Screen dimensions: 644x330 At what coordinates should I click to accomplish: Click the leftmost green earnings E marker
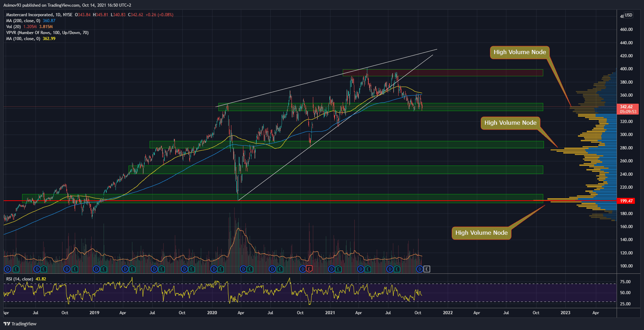[x=15, y=269]
